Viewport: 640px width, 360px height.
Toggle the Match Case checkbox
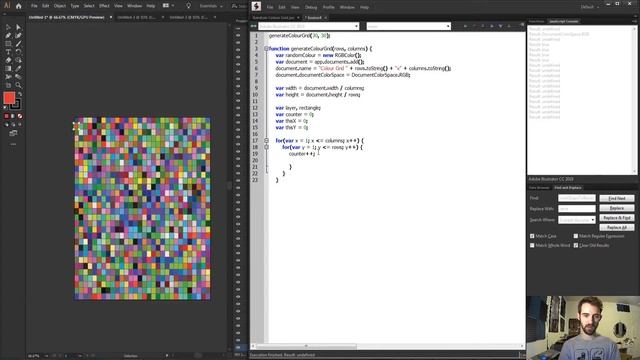pos(532,236)
